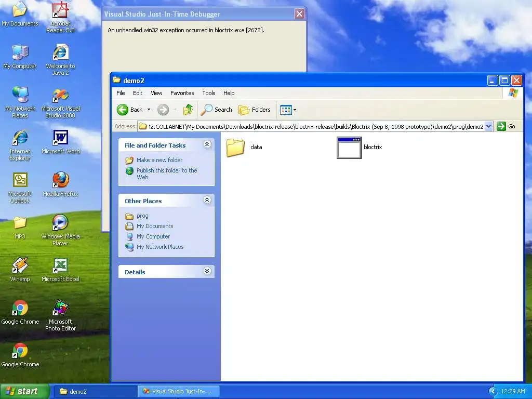This screenshot has width=532, height=399.
Task: Click the Go button beside address
Action: (506, 127)
